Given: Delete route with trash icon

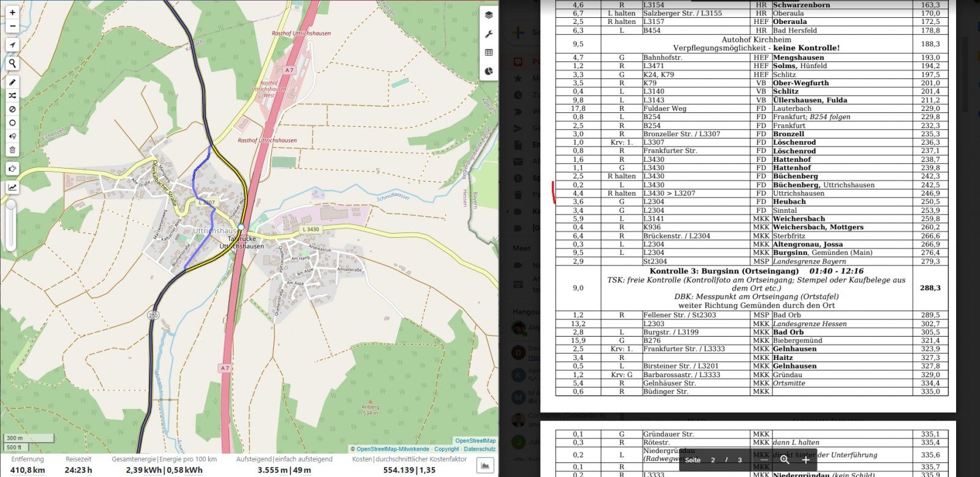Looking at the screenshot, I should [12, 150].
